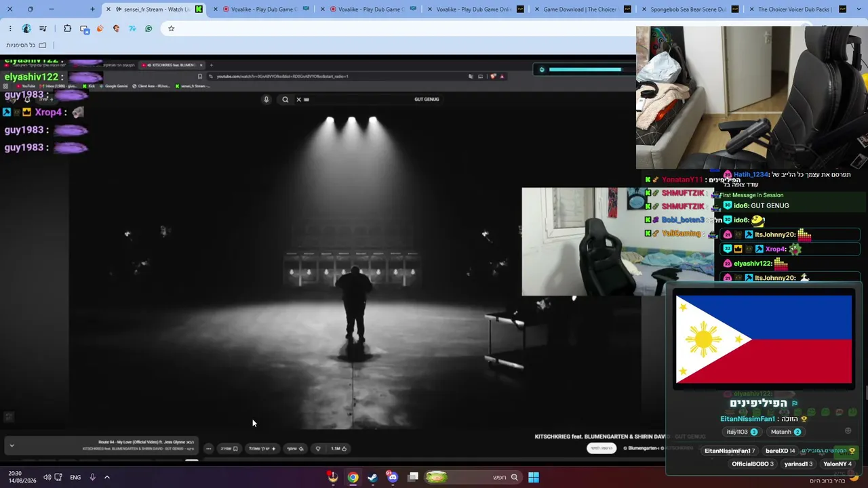The width and height of the screenshot is (868, 488).
Task: Click the YalonNY leaderboard entry
Action: coord(837,464)
